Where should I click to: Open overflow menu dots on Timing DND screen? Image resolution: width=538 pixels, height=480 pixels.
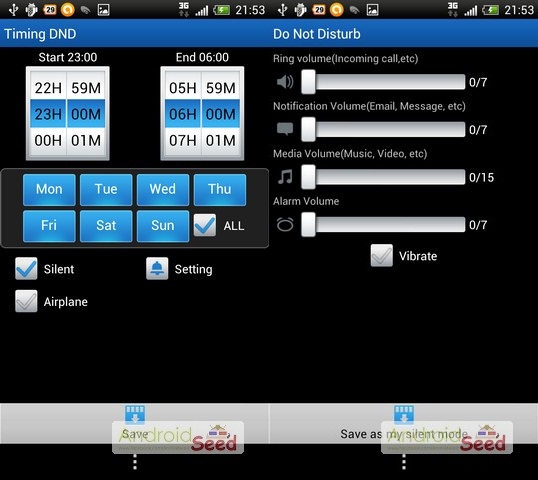[x=135, y=462]
